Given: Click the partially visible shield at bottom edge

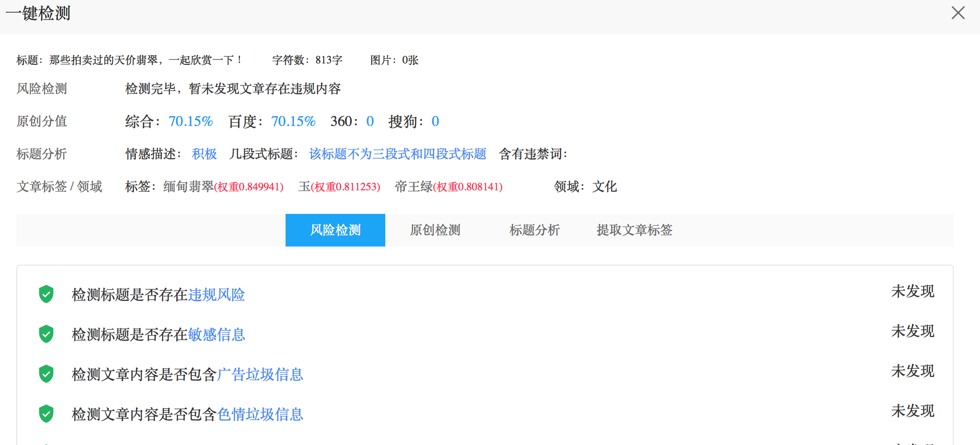Looking at the screenshot, I should [x=46, y=442].
